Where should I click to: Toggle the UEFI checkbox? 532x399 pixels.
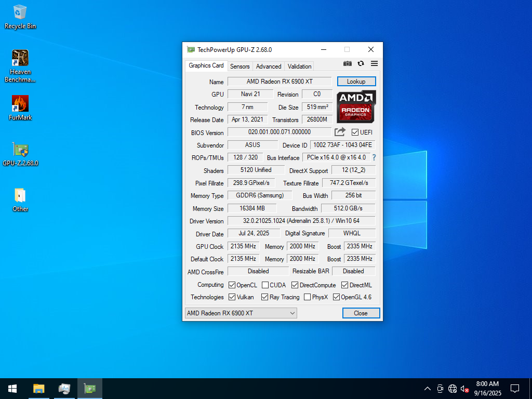355,132
